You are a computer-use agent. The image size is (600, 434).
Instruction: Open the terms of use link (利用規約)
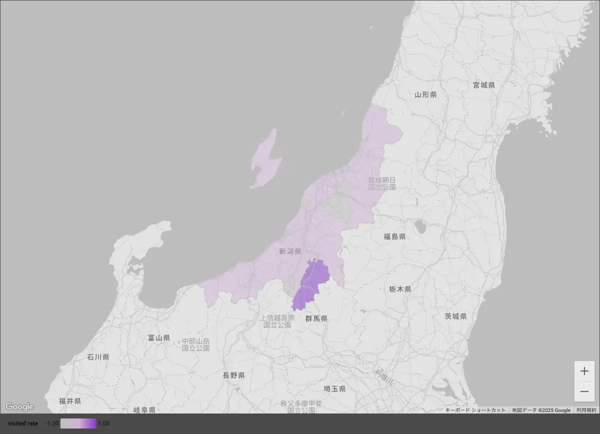pos(586,410)
